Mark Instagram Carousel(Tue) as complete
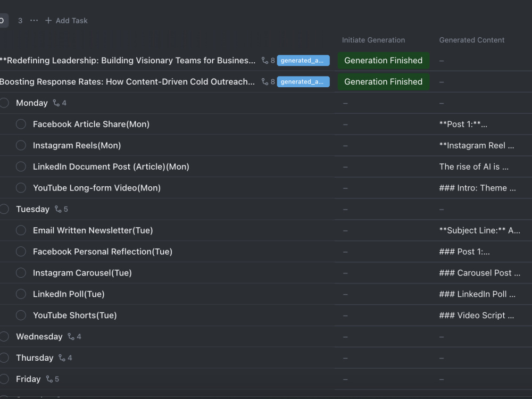The image size is (532, 399). (x=21, y=273)
